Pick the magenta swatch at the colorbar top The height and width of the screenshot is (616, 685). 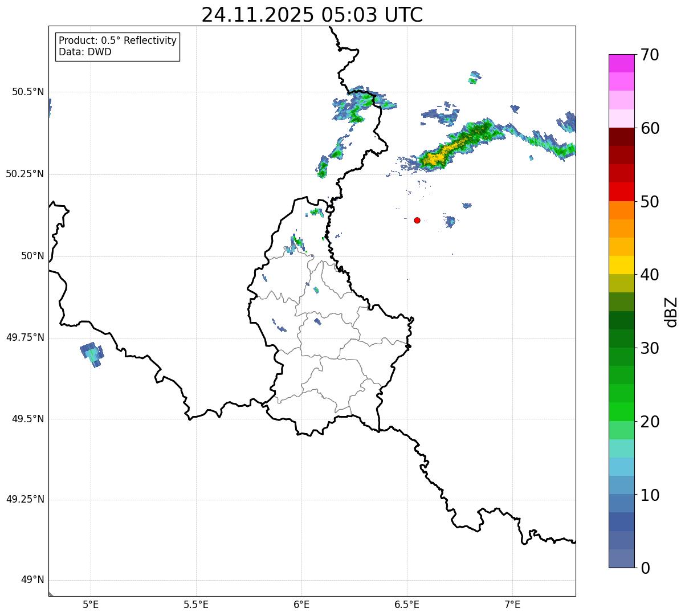click(x=621, y=63)
